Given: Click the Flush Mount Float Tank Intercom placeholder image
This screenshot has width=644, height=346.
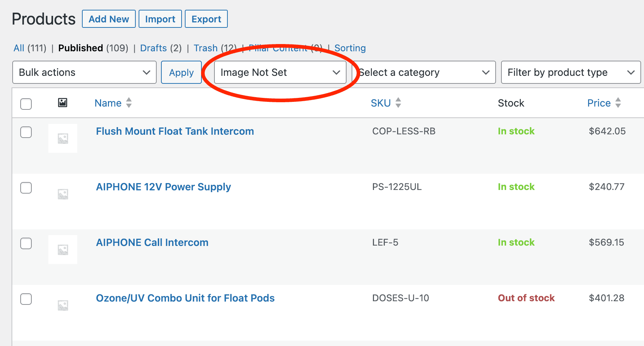Looking at the screenshot, I should [x=63, y=138].
